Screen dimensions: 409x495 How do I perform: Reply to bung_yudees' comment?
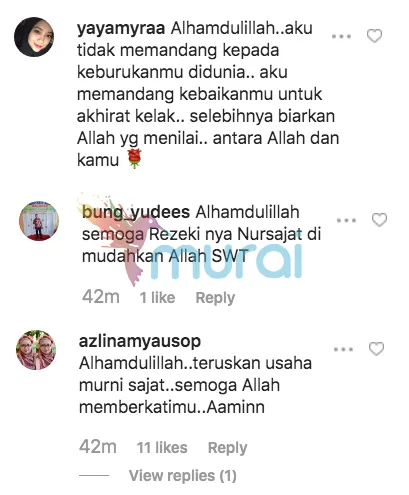215,298
